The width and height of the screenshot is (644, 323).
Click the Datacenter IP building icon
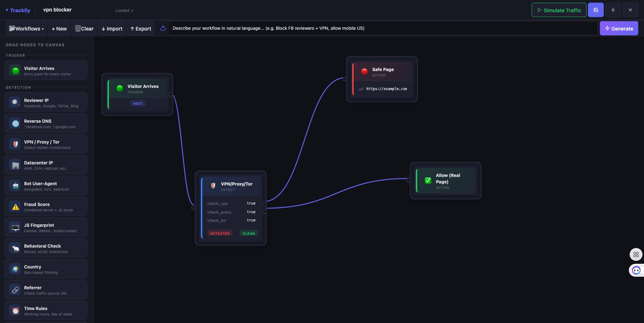[x=15, y=165]
